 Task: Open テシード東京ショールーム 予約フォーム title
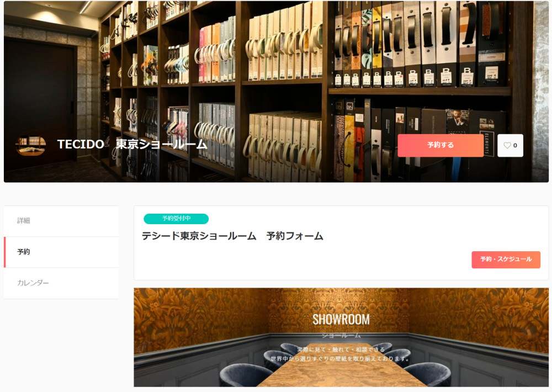(x=232, y=236)
